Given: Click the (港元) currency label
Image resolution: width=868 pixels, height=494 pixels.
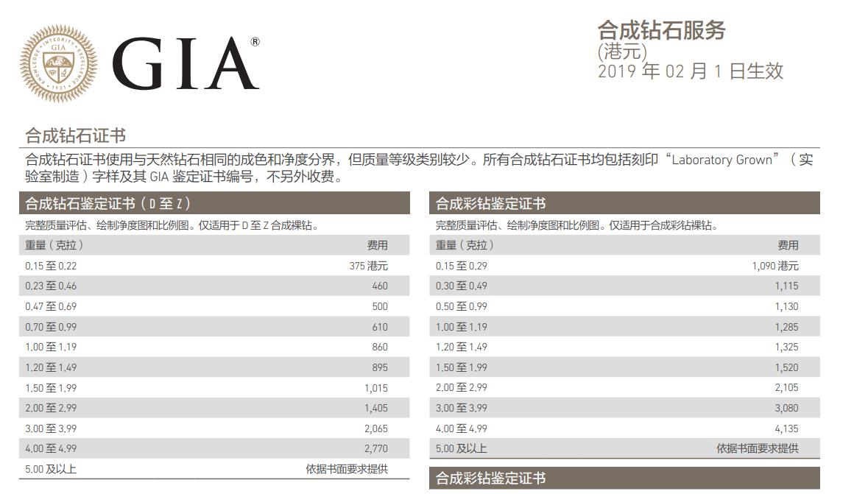Looking at the screenshot, I should [622, 52].
